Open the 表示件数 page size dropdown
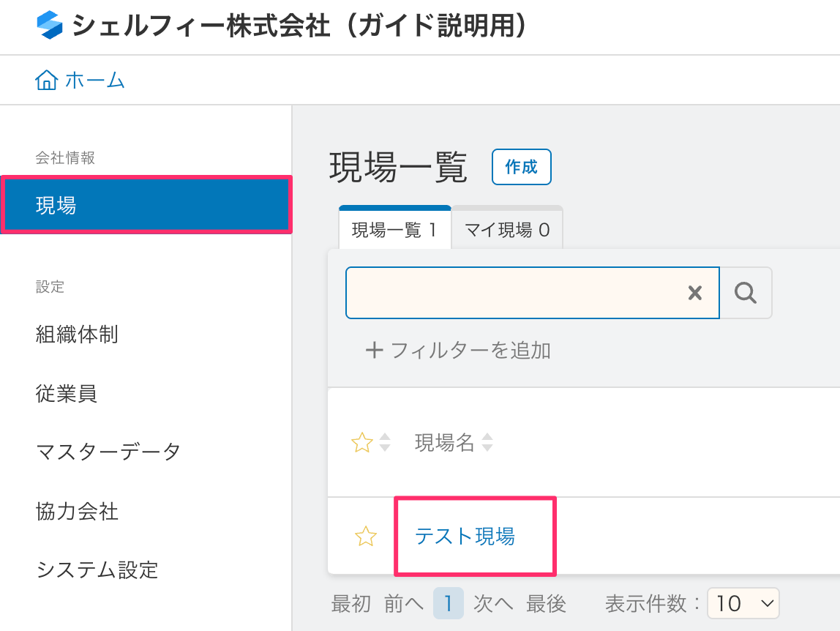Image resolution: width=840 pixels, height=631 pixels. pos(743,603)
